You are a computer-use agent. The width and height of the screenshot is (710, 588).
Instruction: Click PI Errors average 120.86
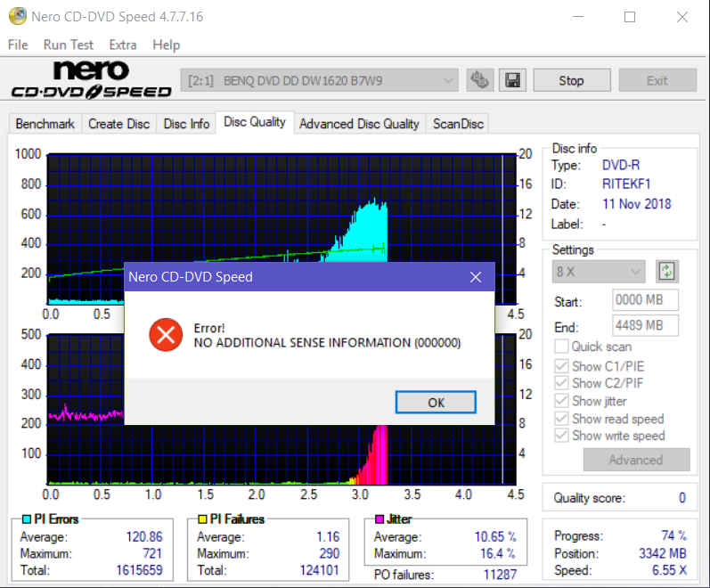point(144,536)
